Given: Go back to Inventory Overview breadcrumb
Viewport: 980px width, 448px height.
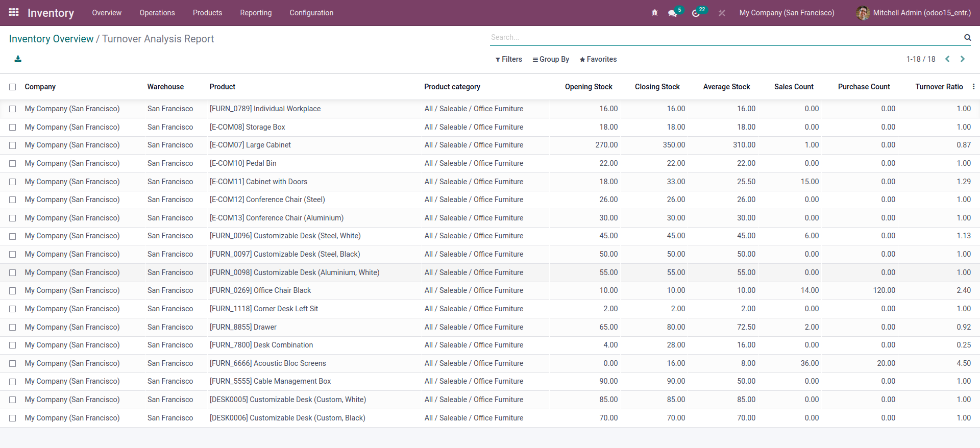Looking at the screenshot, I should click(51, 39).
